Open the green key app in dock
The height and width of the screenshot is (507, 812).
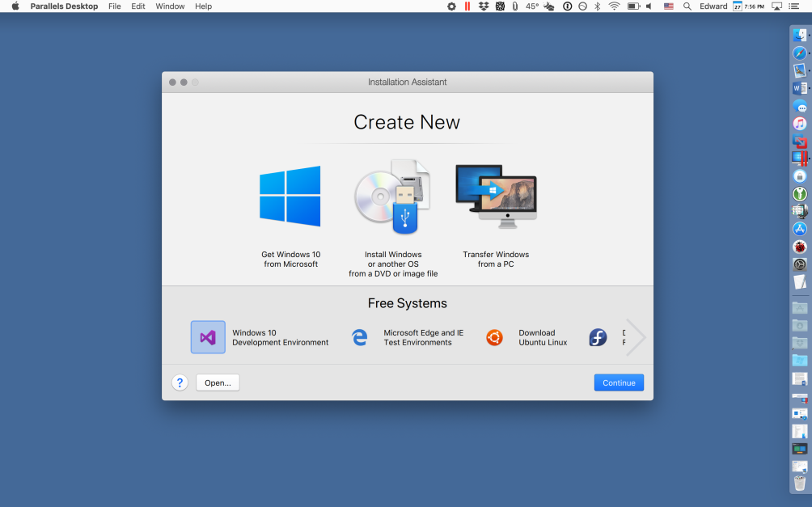[x=800, y=194]
